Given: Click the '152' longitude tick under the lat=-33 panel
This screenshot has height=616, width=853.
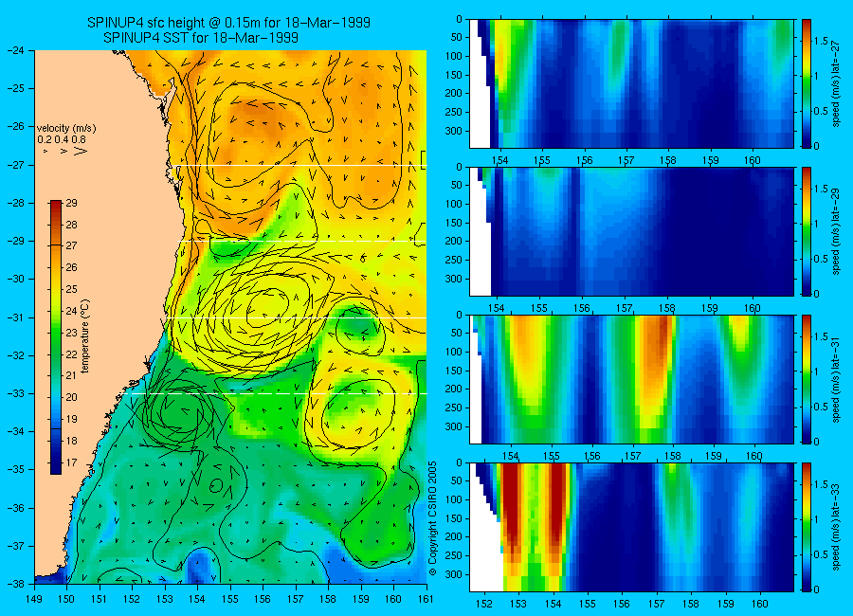Looking at the screenshot, I should [483, 604].
